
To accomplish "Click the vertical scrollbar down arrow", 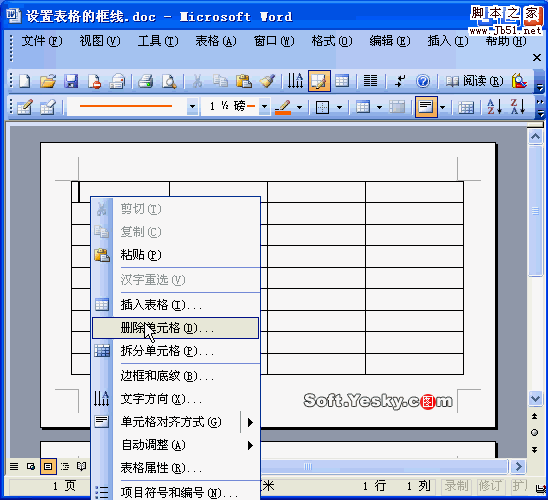I will pyautogui.click(x=535, y=398).
